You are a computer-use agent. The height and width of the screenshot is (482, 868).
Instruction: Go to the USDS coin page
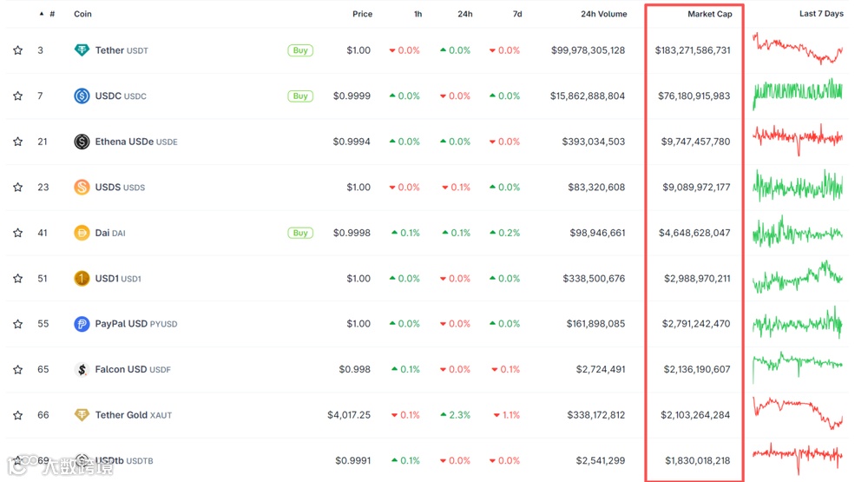point(120,188)
